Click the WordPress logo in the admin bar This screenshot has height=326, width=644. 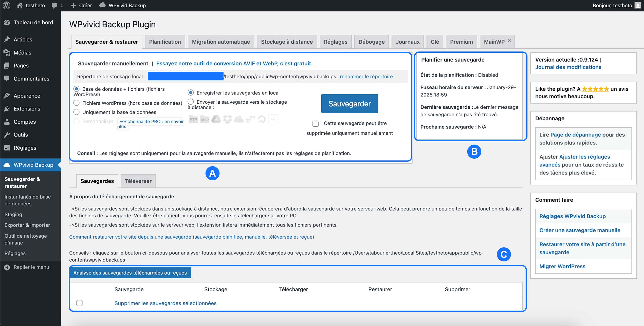(6, 5)
